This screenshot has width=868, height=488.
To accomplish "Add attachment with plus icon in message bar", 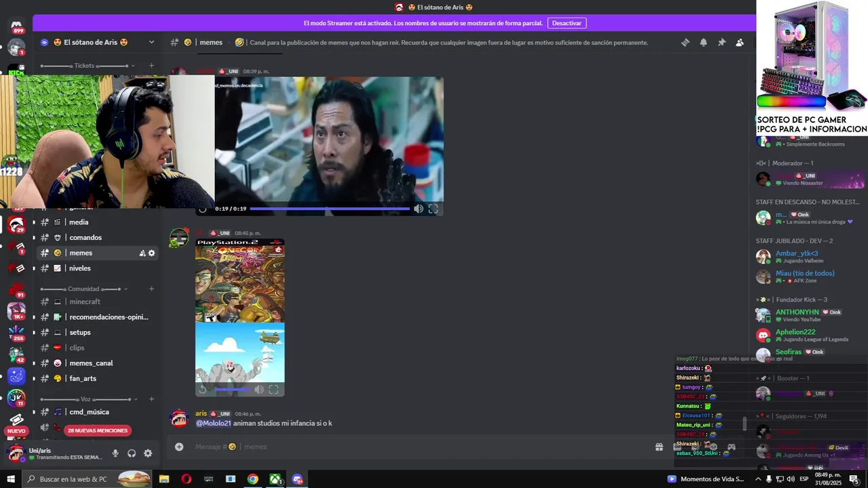I will tap(179, 447).
